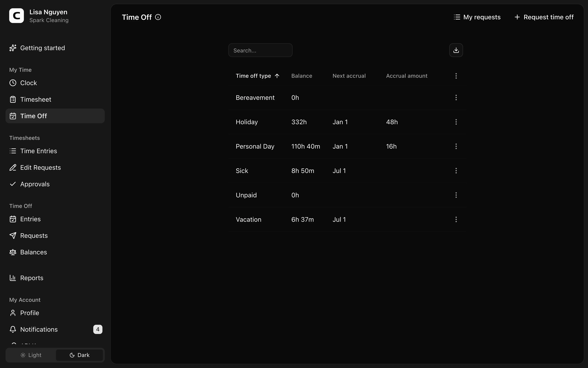Image resolution: width=588 pixels, height=368 pixels.
Task: Open table header column options menu
Action: point(456,76)
